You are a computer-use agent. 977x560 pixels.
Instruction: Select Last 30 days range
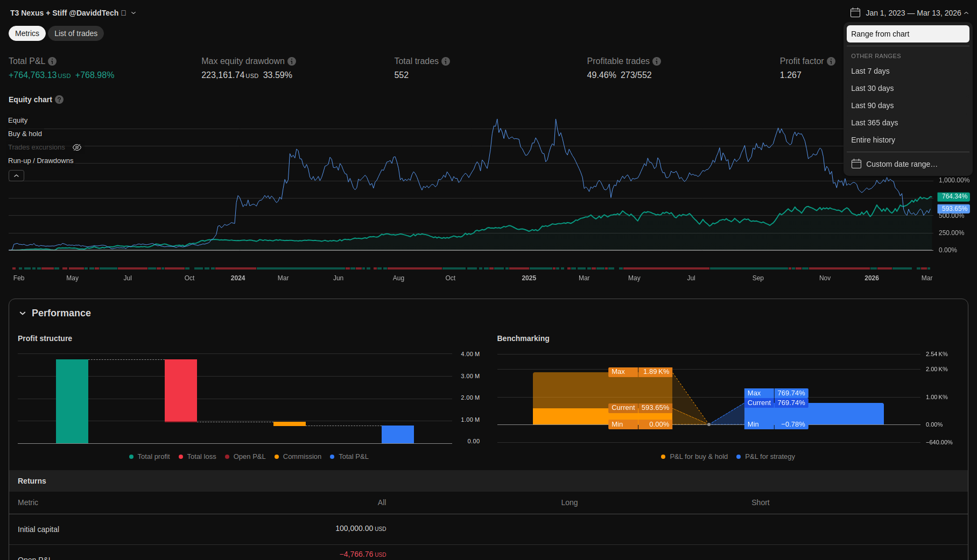pyautogui.click(x=872, y=88)
